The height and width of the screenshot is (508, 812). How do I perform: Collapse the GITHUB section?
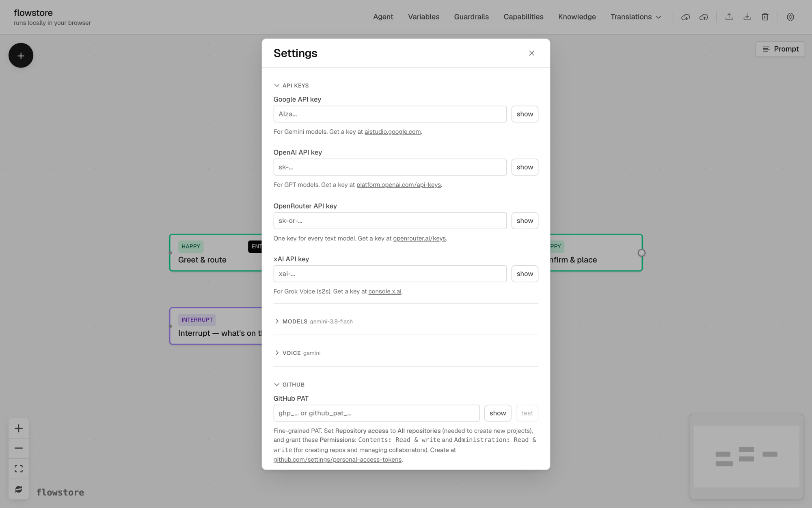click(x=289, y=384)
